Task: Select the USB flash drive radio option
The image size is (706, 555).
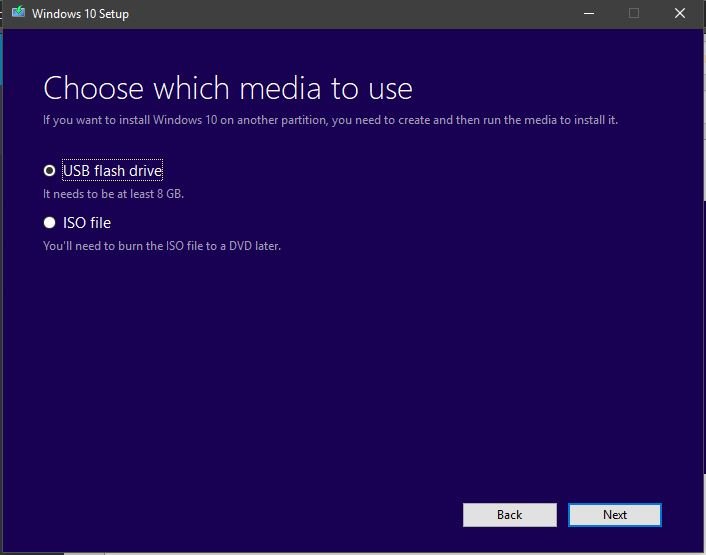Action: tap(50, 171)
